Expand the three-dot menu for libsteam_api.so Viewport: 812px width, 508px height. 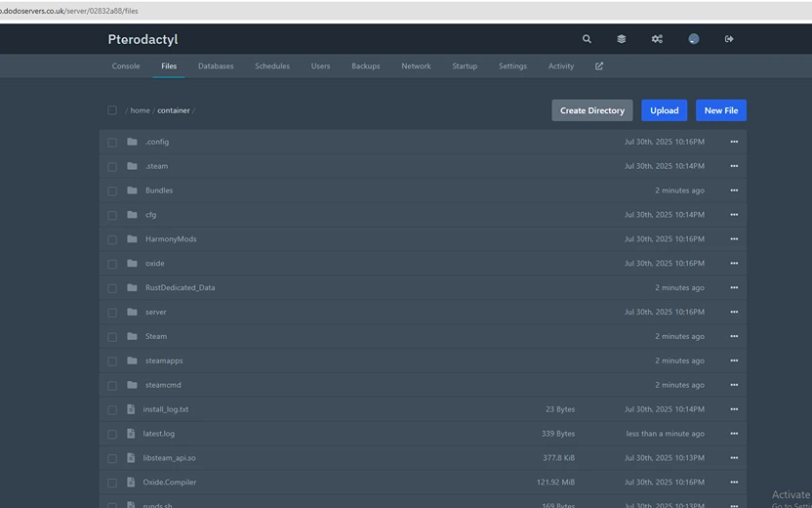(x=734, y=458)
